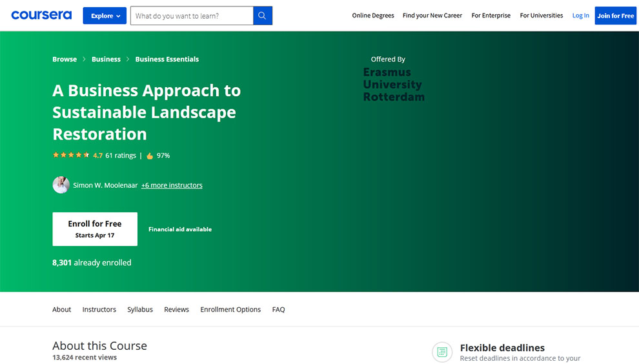This screenshot has height=364, width=639.
Task: Focus the 'What do you want to learn?' search box
Action: (x=192, y=15)
